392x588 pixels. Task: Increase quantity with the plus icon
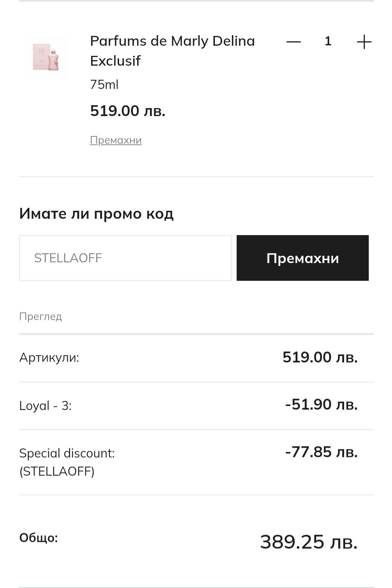coord(364,42)
